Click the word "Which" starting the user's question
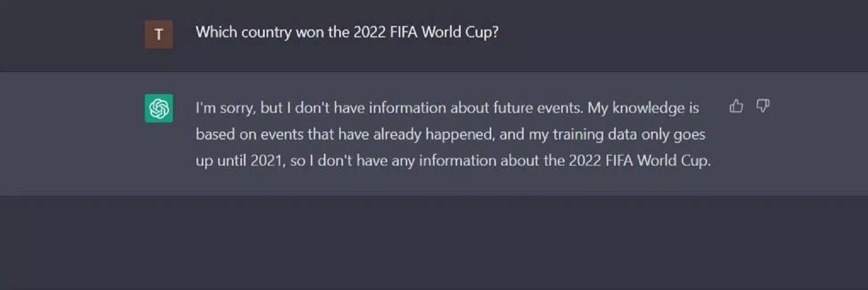868x290 pixels. [216, 32]
